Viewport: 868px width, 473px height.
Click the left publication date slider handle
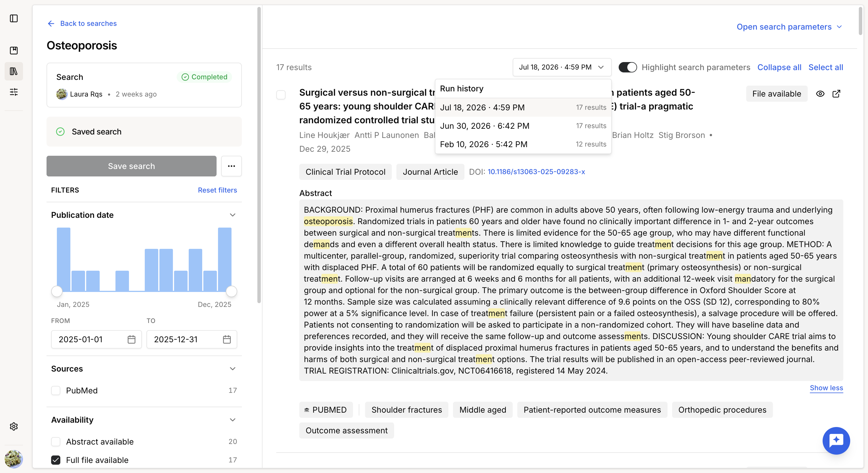click(57, 291)
